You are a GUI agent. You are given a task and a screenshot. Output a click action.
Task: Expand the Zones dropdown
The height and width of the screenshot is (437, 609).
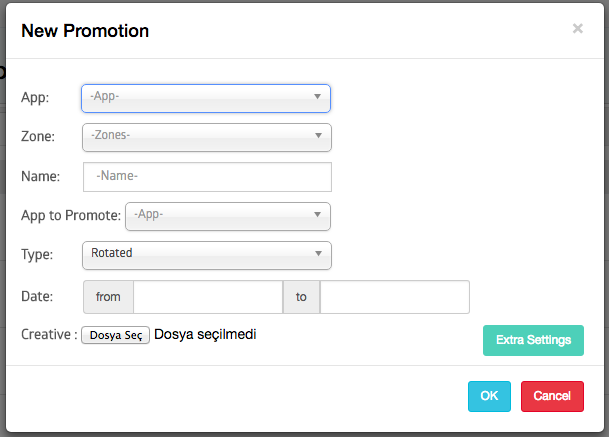pyautogui.click(x=207, y=138)
